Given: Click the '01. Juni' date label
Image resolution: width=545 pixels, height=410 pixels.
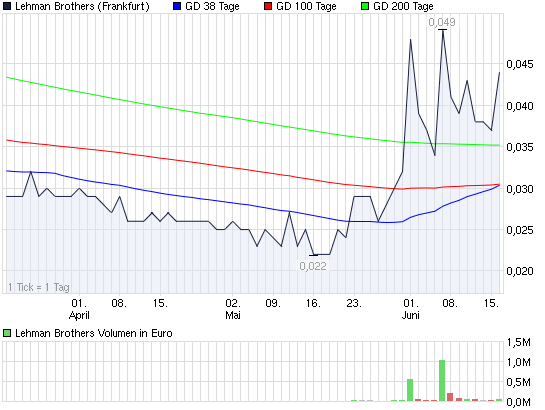Looking at the screenshot, I should tap(411, 309).
